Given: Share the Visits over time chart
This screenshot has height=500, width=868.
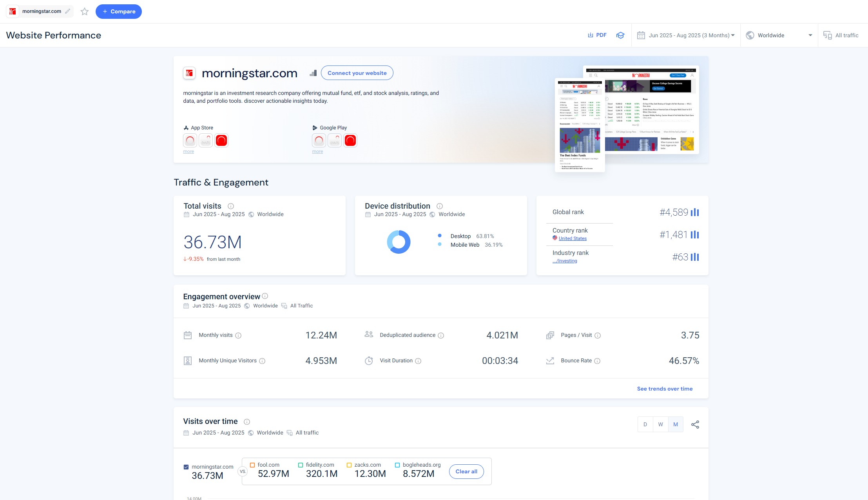Looking at the screenshot, I should (696, 424).
